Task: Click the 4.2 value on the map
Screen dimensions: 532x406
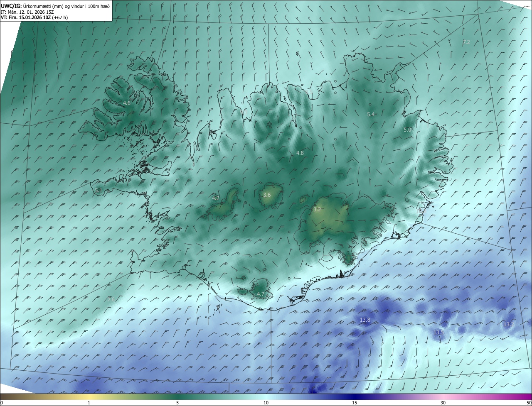Action: click(216, 198)
